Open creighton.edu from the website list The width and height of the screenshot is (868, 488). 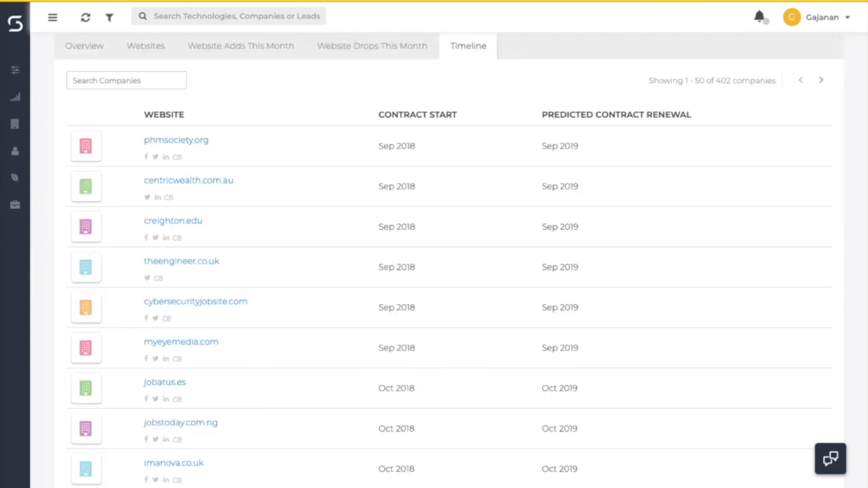click(173, 221)
